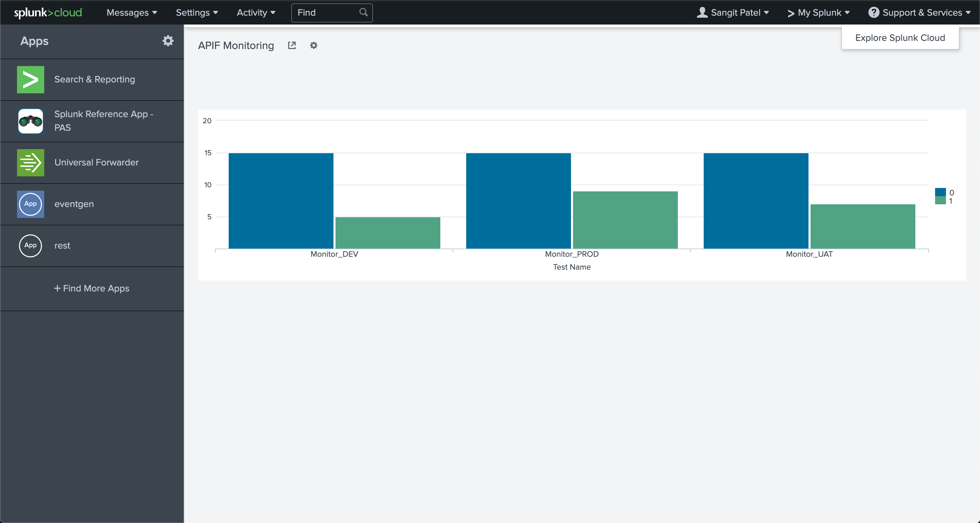
Task: Open the APIF Monitoring dashboard settings gear
Action: [313, 46]
